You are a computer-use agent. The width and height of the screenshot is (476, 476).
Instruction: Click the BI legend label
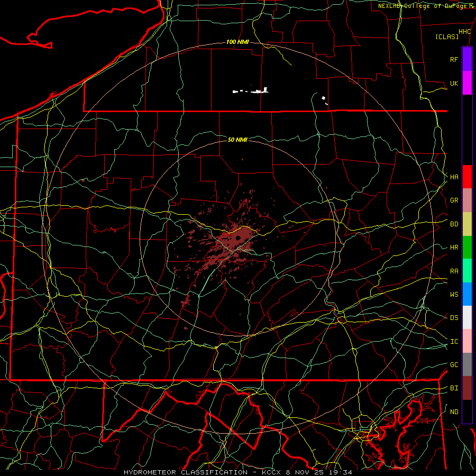click(x=454, y=388)
